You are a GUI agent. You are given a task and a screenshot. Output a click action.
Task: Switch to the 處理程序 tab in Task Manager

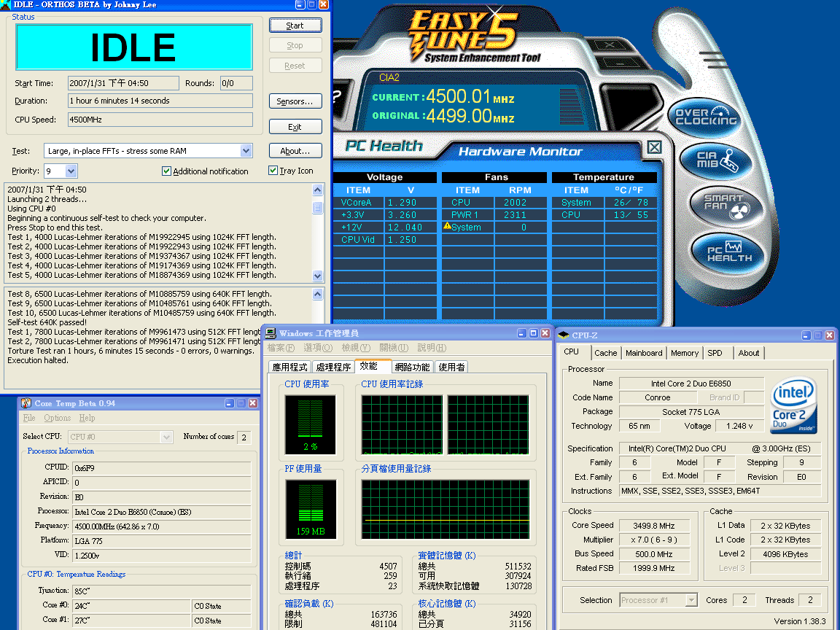pyautogui.click(x=333, y=367)
